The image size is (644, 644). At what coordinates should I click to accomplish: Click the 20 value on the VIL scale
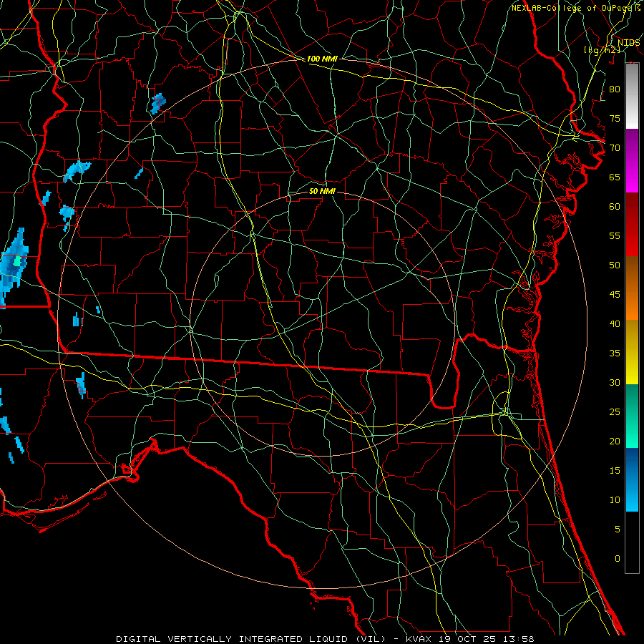click(615, 441)
